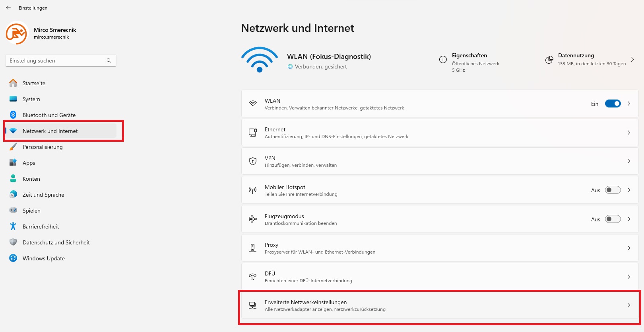Screen dimensions: 644x332
Task: Expand Ethernet settings with its chevron
Action: point(629,133)
